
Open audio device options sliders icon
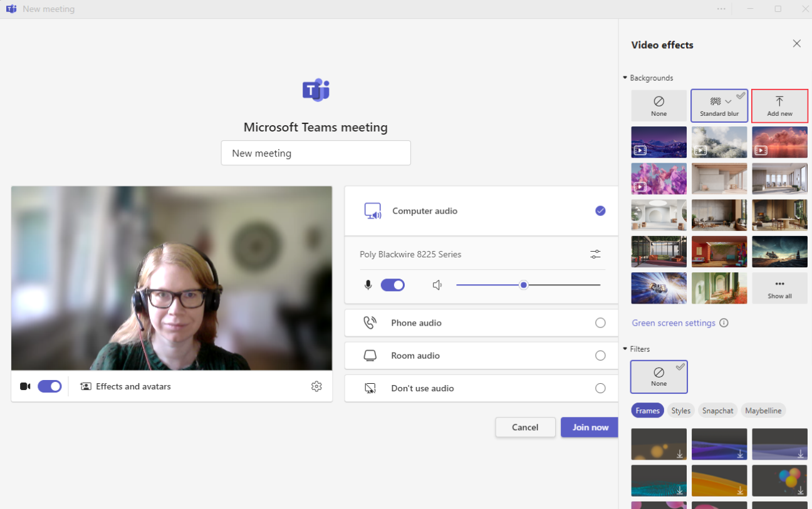point(595,254)
